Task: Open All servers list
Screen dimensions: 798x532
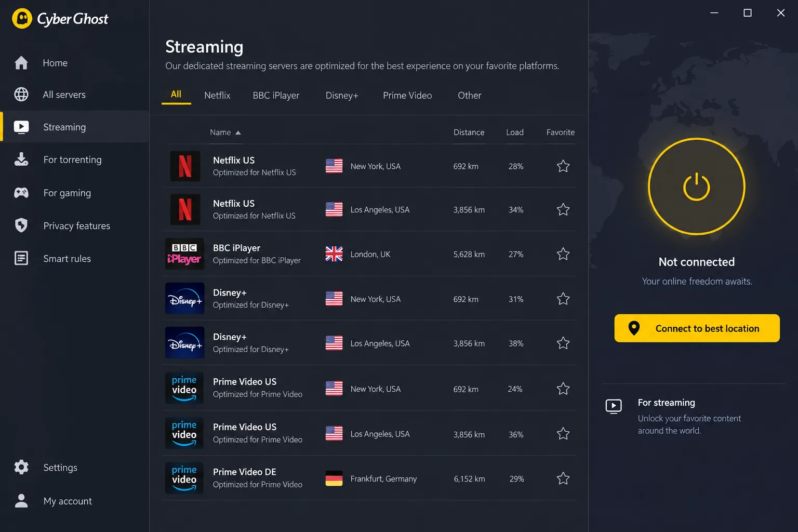Action: click(x=74, y=95)
